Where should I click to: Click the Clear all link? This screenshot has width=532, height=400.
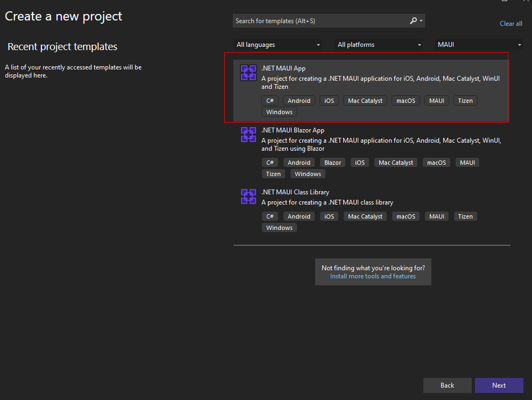[x=510, y=24]
